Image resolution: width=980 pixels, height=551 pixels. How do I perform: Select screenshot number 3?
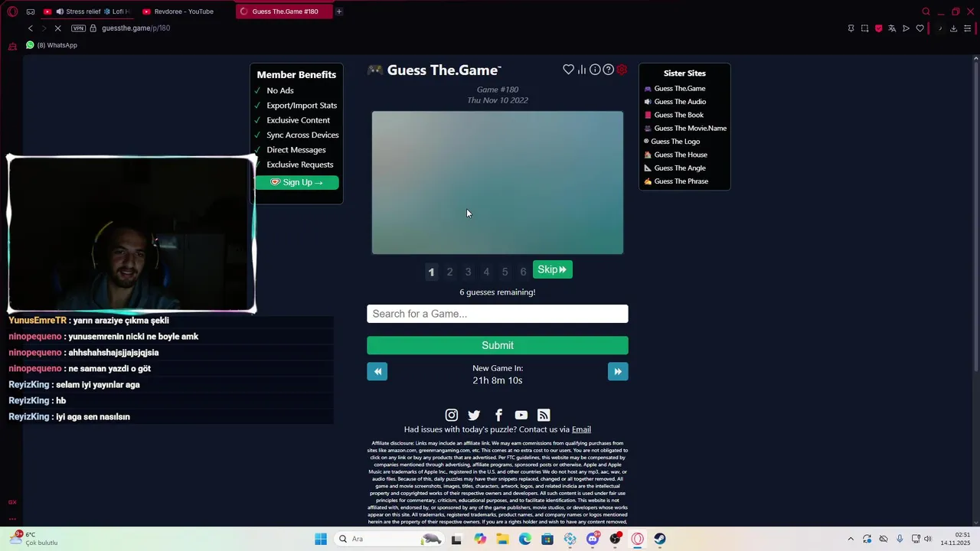468,272
